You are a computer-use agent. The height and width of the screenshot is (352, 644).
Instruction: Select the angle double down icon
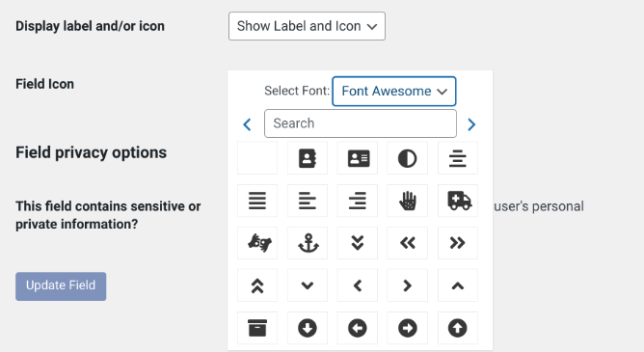(x=358, y=243)
